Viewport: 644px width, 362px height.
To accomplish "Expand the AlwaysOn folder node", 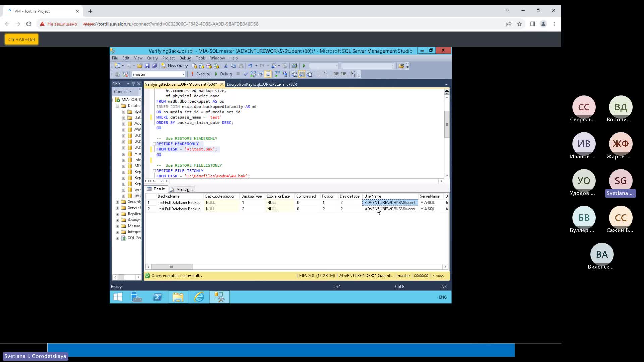I will 117,220.
